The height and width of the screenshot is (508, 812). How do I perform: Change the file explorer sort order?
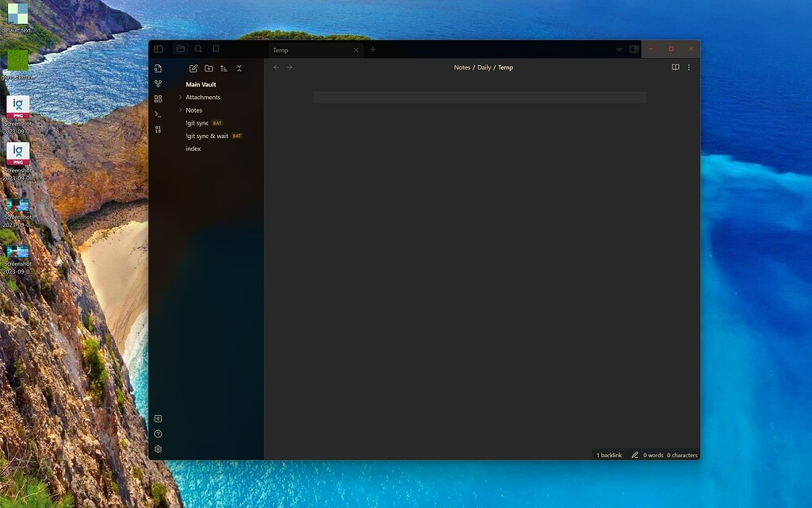click(224, 68)
